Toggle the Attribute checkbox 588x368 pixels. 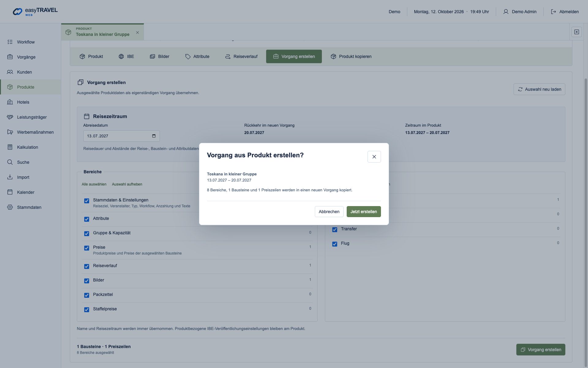(87, 219)
